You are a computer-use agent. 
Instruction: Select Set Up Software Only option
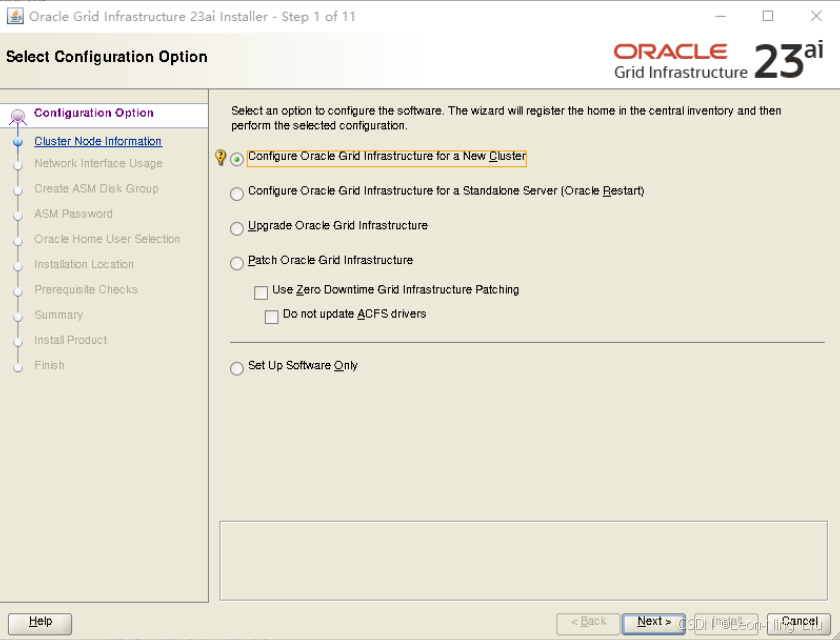(x=237, y=368)
